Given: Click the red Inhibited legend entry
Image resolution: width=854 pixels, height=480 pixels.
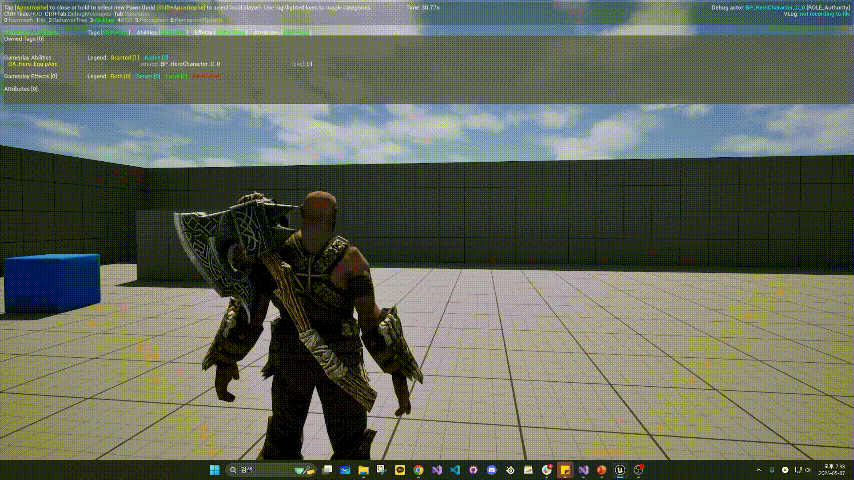Looking at the screenshot, I should point(206,76).
